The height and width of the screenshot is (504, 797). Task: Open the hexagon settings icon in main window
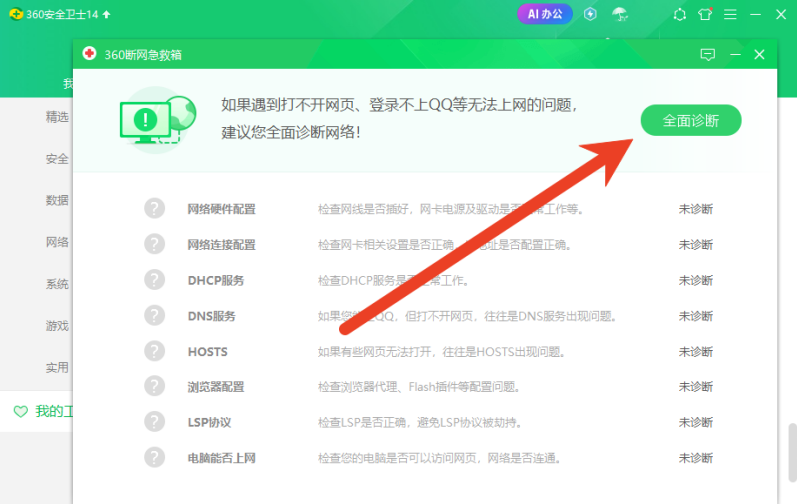tap(680, 15)
